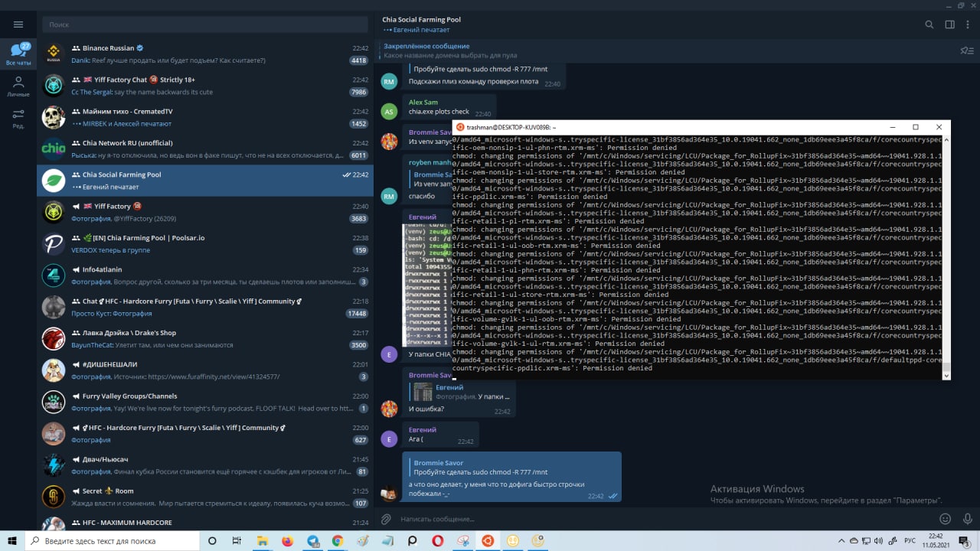
Task: Click terminal window title 'trashman@DESKTOP-KUV089B'
Action: point(511,127)
